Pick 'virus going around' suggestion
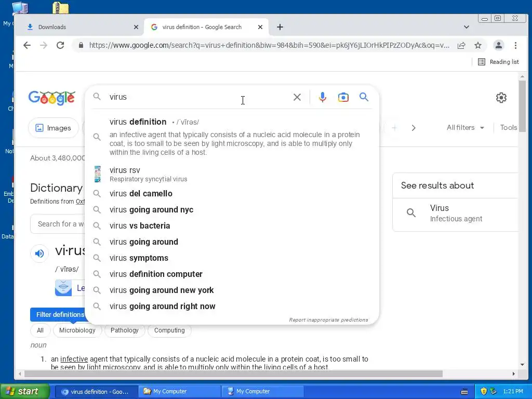This screenshot has width=532, height=399. pyautogui.click(x=232, y=242)
